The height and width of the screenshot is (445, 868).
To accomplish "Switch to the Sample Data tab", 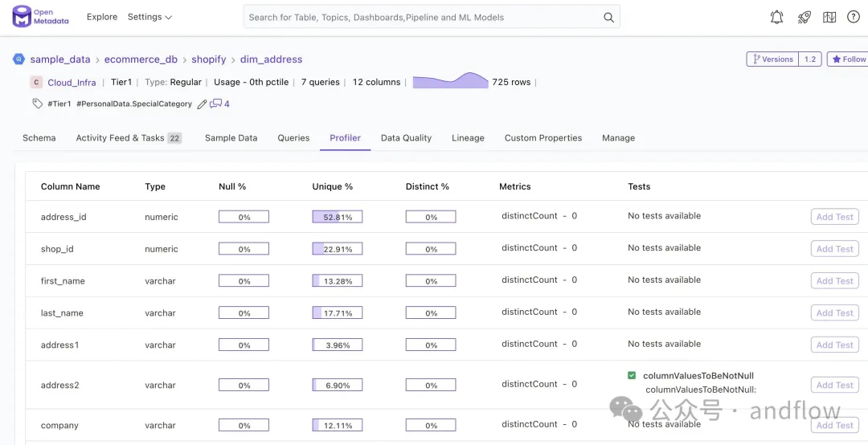I will click(x=231, y=138).
